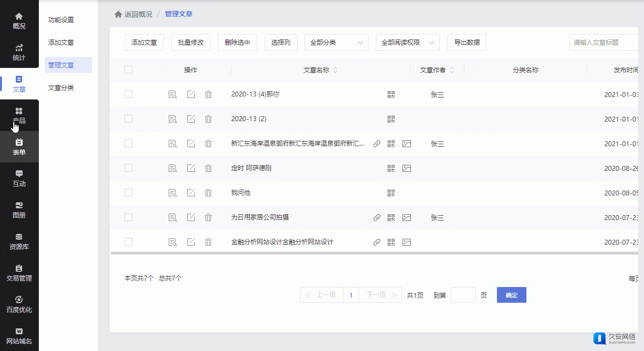This screenshot has height=351, width=644.
Task: Delete the article 2020-13 (2)
Action: [208, 119]
